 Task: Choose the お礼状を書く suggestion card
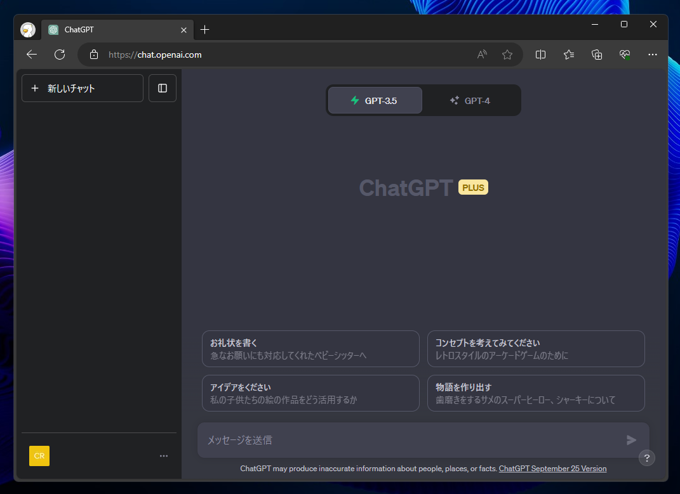click(311, 349)
